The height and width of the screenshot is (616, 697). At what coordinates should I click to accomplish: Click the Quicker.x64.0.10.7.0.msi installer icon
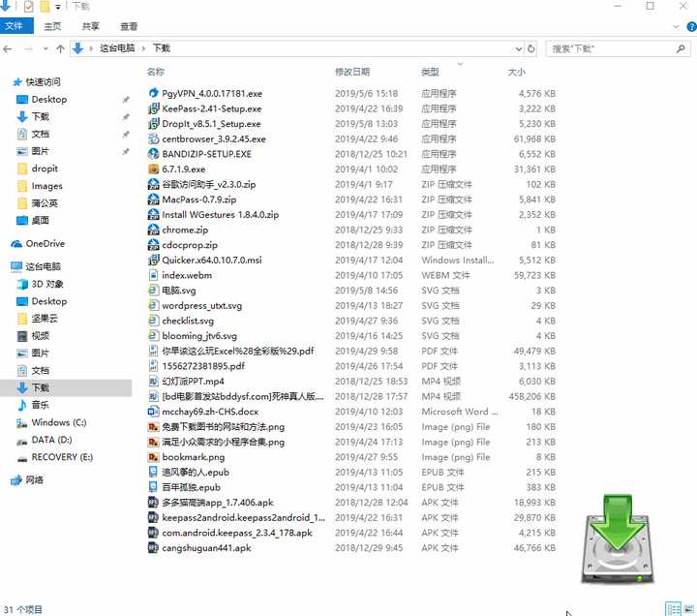click(x=153, y=260)
